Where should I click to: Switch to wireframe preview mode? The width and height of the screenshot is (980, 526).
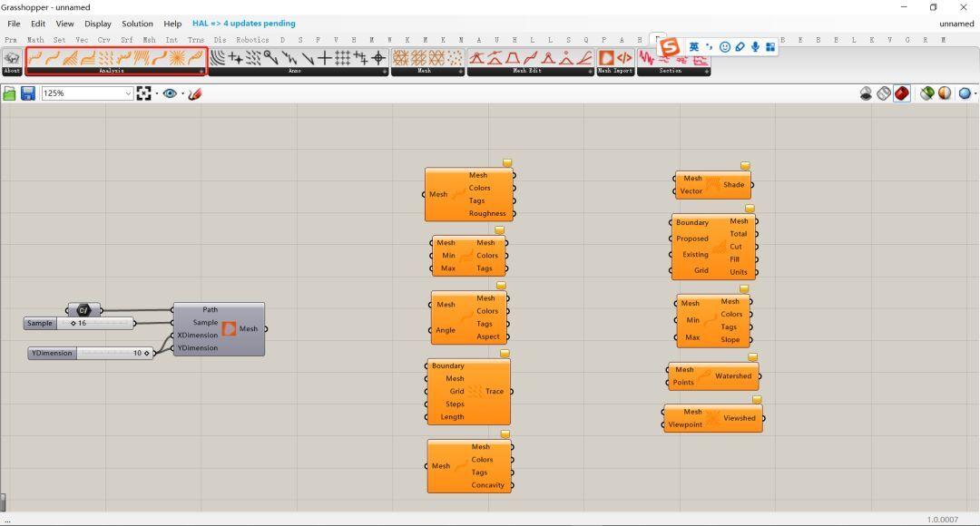tap(884, 93)
